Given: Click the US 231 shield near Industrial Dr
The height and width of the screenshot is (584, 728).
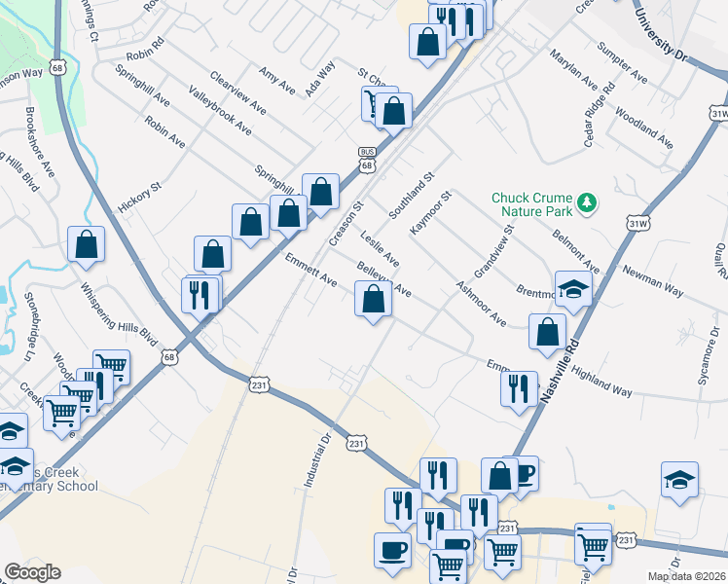Looking at the screenshot, I should click(356, 444).
